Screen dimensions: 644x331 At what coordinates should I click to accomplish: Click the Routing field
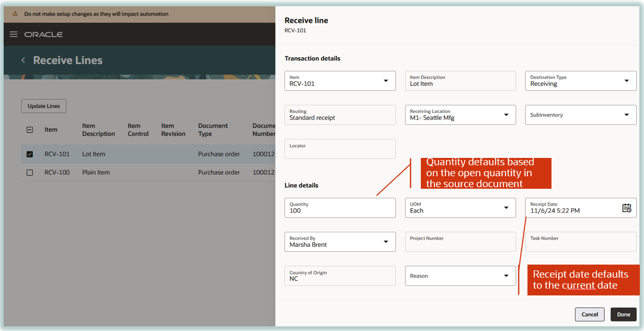point(340,115)
